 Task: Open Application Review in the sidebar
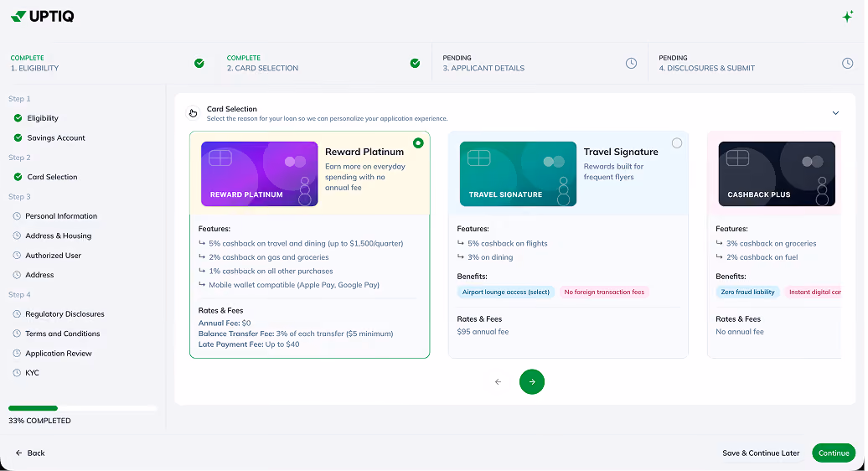[58, 353]
